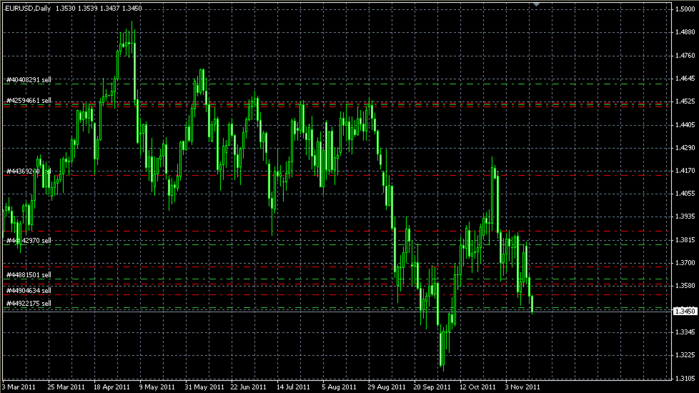699x393 pixels.
Task: Click the 1.4055 price scale label
Action: click(x=685, y=193)
